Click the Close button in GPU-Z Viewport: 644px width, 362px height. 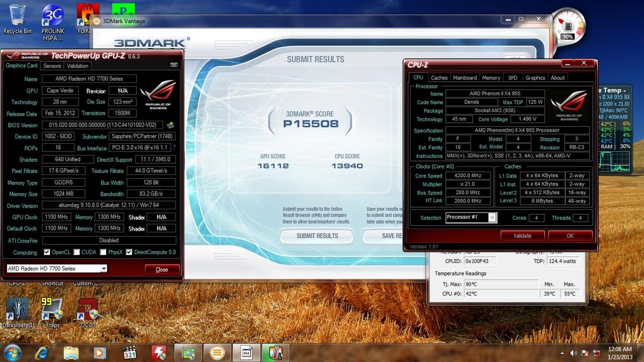click(162, 269)
